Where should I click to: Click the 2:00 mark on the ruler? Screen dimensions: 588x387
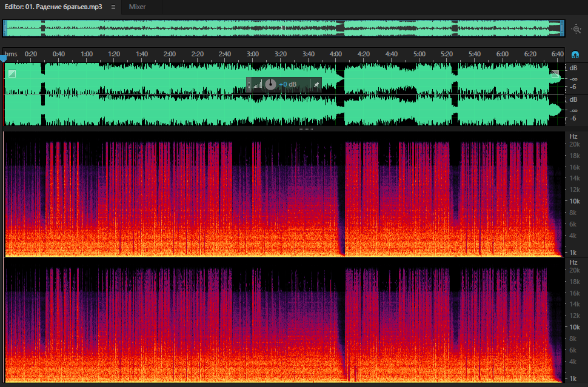point(170,54)
